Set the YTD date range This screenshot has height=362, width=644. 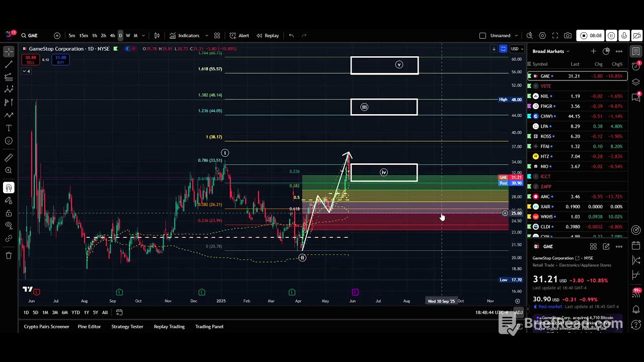click(75, 313)
